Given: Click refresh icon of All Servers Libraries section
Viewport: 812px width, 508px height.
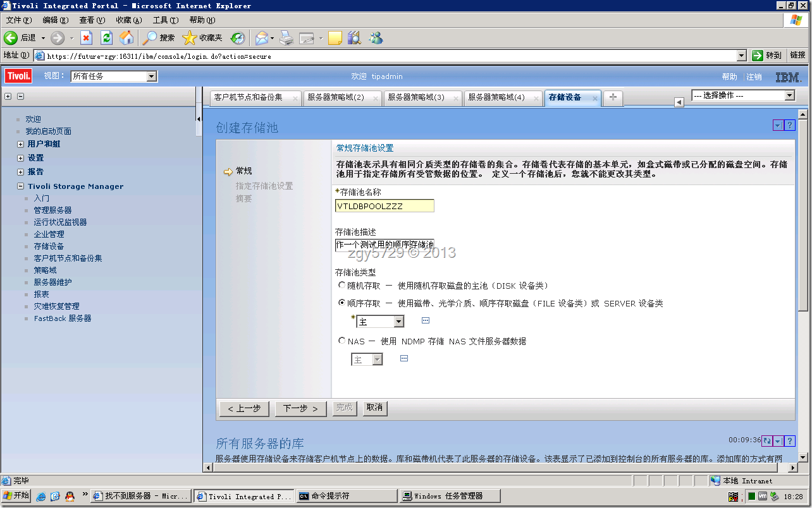Looking at the screenshot, I should pos(767,441).
